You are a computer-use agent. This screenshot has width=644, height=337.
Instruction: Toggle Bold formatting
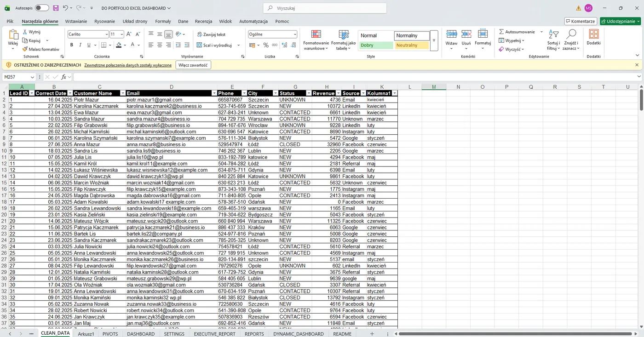pyautogui.click(x=72, y=45)
